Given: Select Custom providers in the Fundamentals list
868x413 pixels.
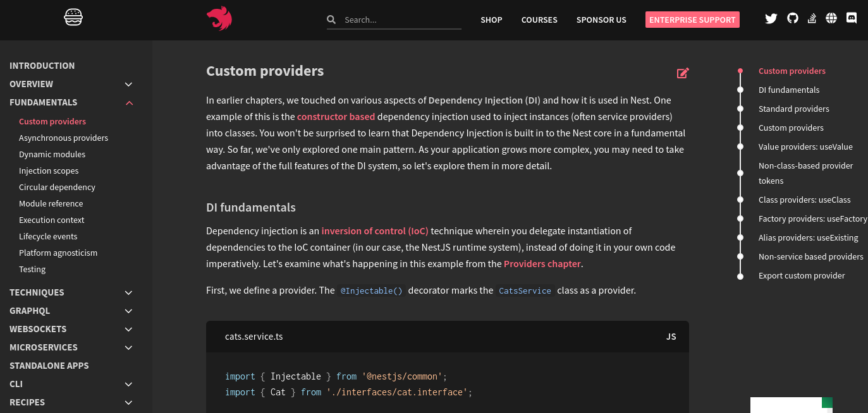Looking at the screenshot, I should [x=52, y=121].
